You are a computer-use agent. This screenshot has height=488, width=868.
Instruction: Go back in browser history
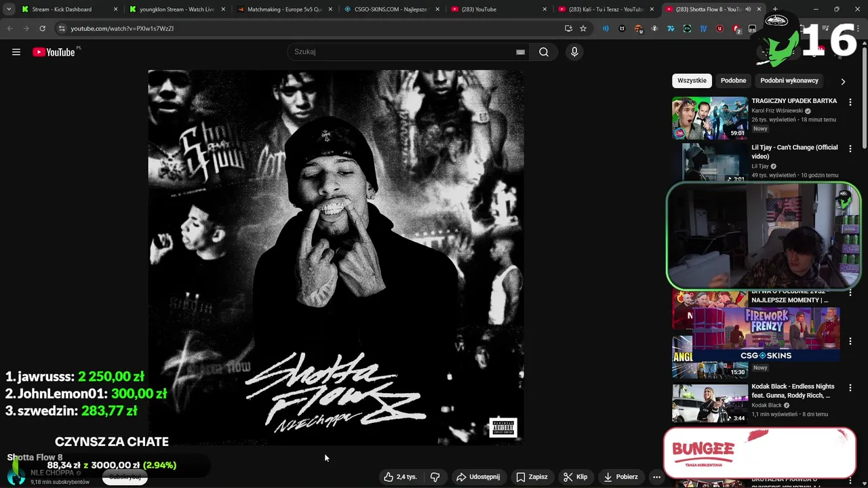pos(9,28)
